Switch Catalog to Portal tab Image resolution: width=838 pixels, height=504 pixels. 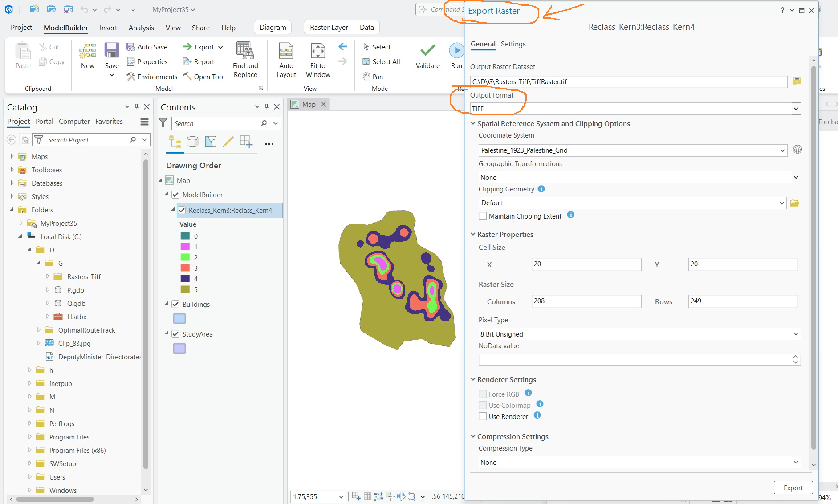(44, 121)
